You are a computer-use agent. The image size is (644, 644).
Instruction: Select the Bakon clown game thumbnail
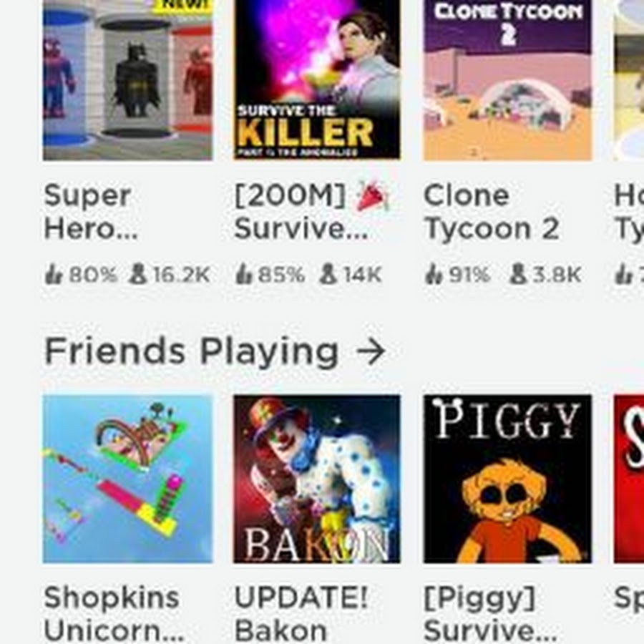pyautogui.click(x=317, y=479)
